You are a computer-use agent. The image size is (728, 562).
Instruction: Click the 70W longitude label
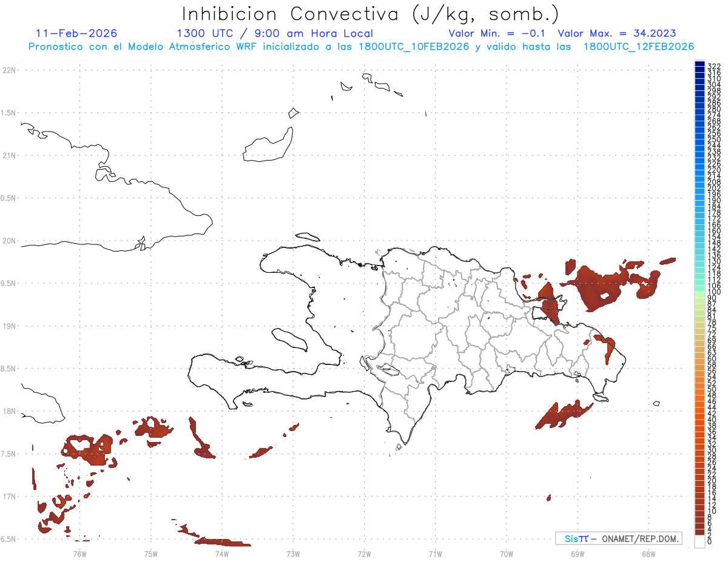[506, 554]
